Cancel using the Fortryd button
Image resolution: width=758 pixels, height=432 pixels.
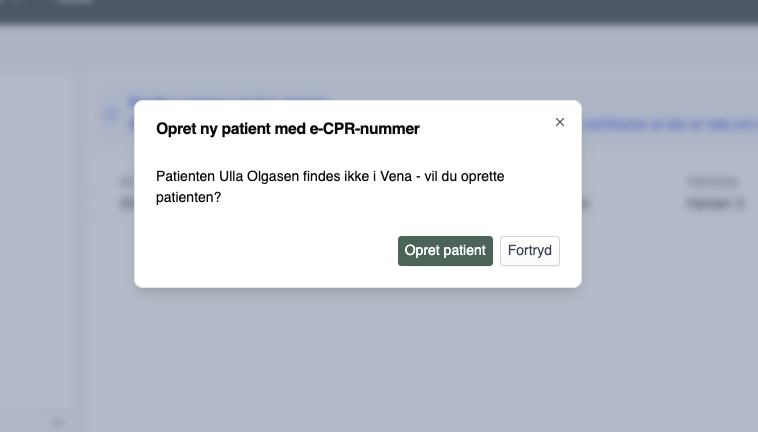pyautogui.click(x=529, y=251)
